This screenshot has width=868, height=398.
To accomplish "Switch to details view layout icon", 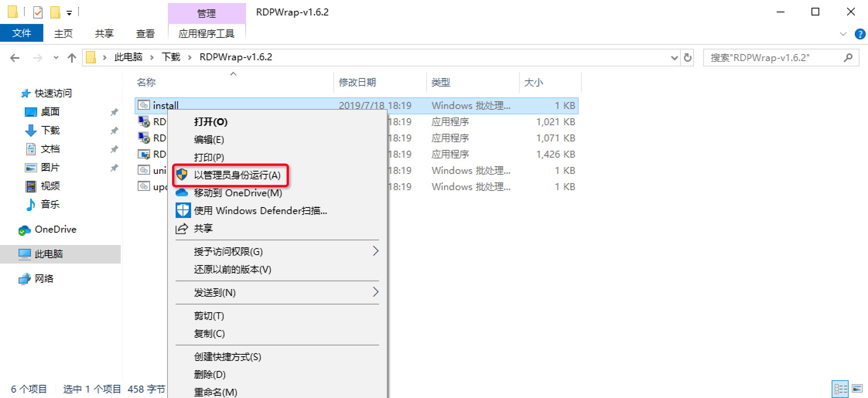I will [x=841, y=389].
